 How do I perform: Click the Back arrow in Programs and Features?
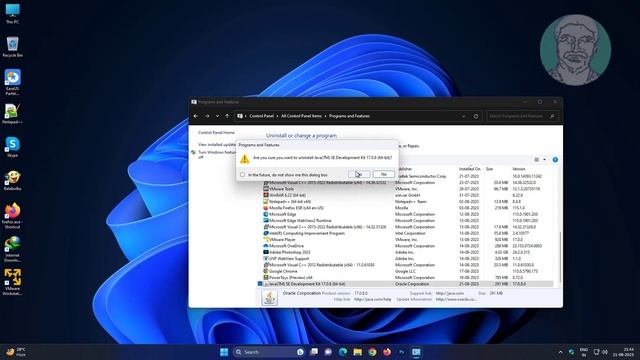point(196,116)
